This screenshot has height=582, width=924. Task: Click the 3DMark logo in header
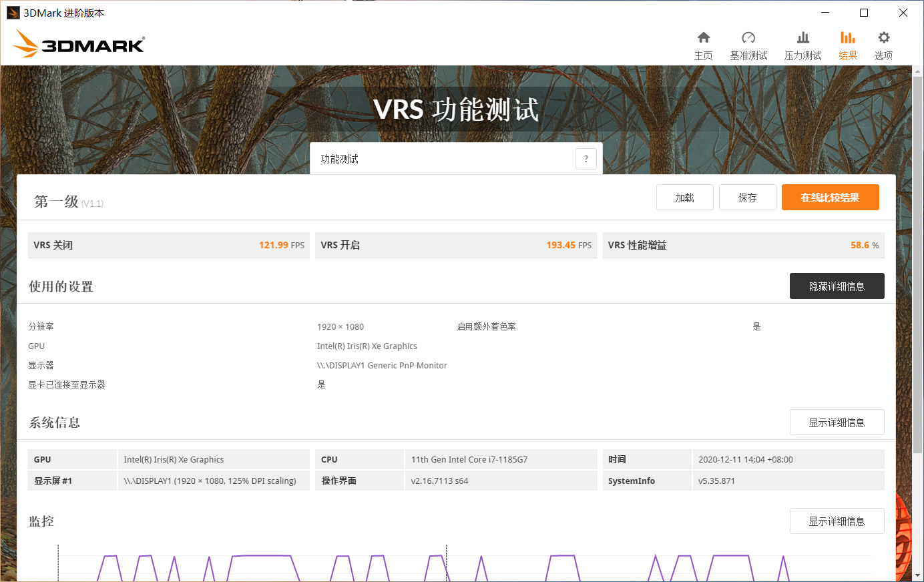click(x=79, y=44)
